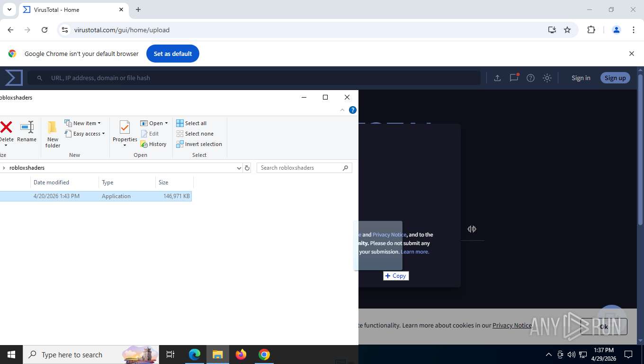The width and height of the screenshot is (644, 364).
Task: Open the Windows Start menu
Action: (11, 355)
